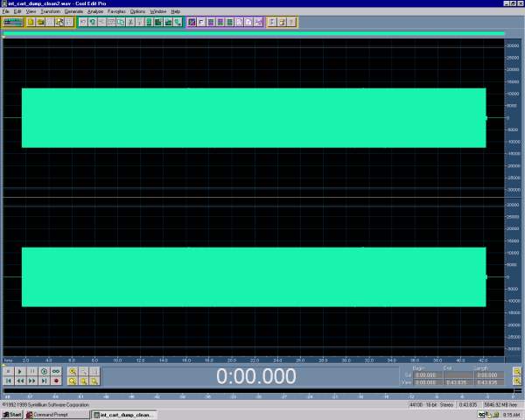Open the Window menu

158,11
